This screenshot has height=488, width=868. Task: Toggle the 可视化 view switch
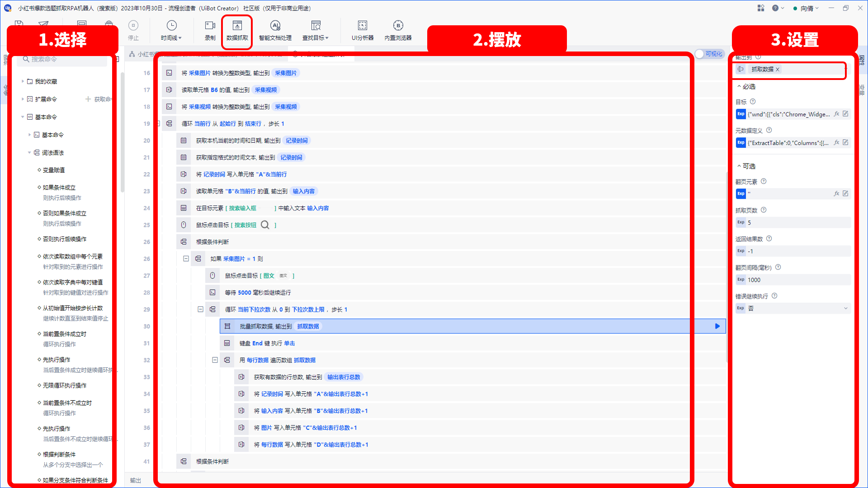[709, 54]
